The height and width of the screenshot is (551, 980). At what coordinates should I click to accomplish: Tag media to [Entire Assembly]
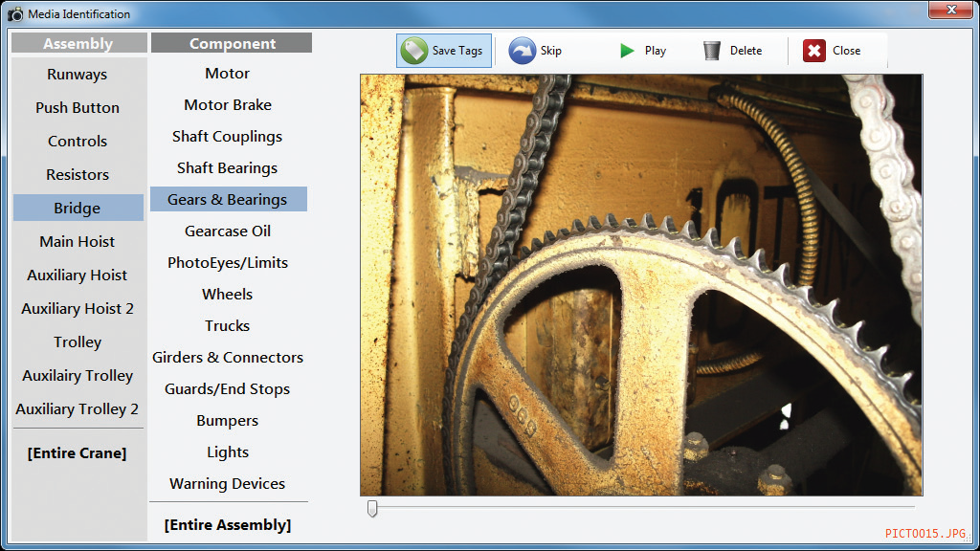[228, 525]
